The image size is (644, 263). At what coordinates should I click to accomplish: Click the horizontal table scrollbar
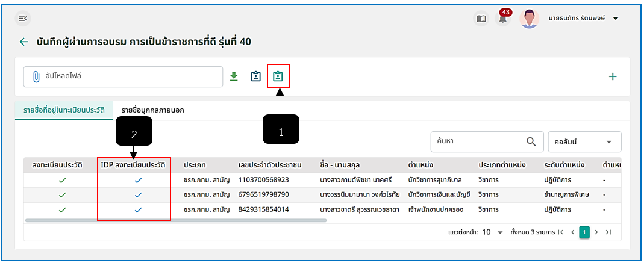[x=176, y=220]
